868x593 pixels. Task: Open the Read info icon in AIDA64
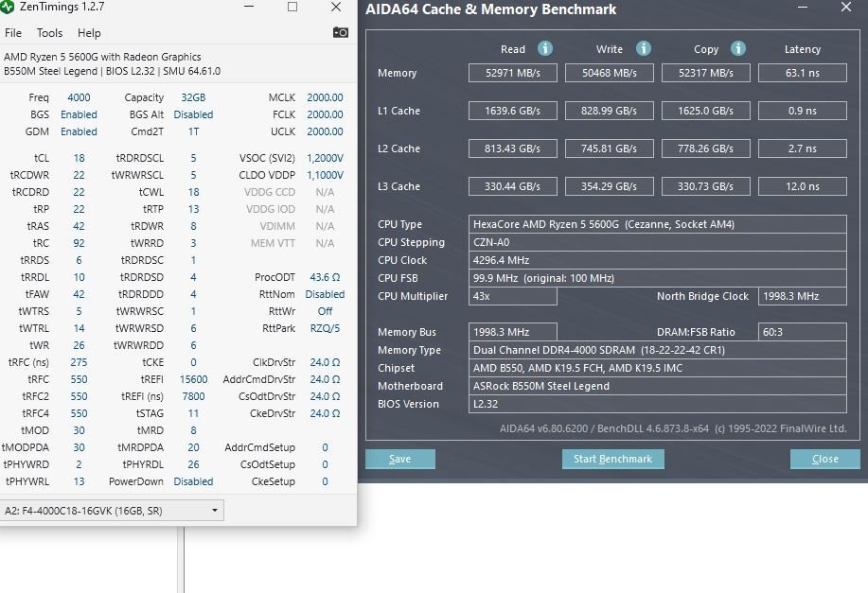click(x=545, y=48)
